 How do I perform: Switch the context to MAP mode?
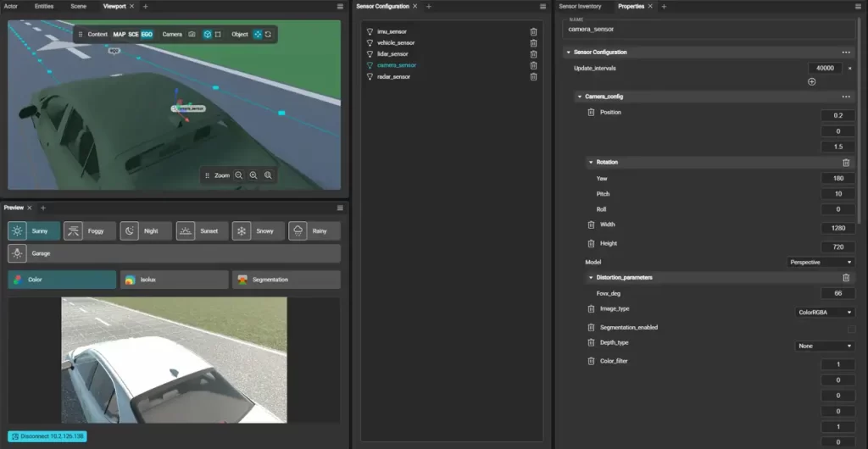tap(119, 34)
